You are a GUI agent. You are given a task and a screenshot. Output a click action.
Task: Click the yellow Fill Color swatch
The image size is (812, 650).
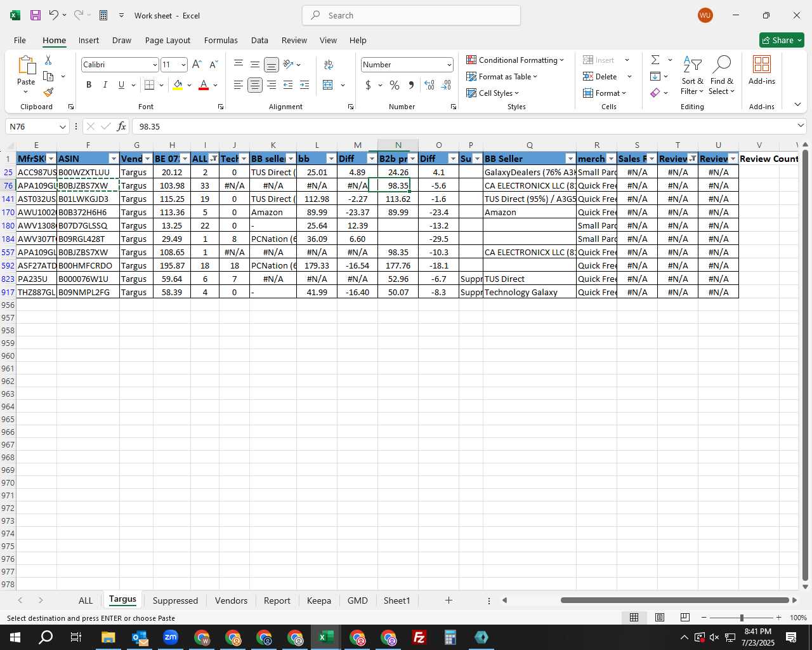[x=178, y=85]
